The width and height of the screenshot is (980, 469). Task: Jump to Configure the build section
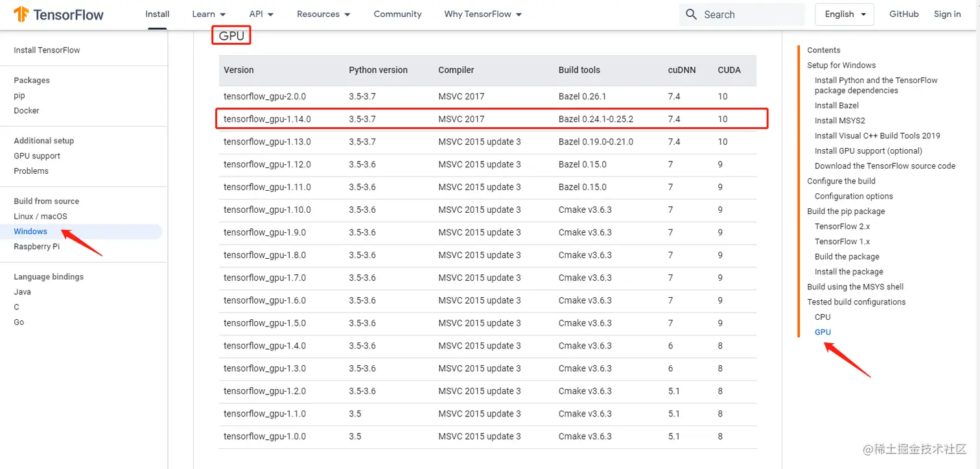coord(841,181)
